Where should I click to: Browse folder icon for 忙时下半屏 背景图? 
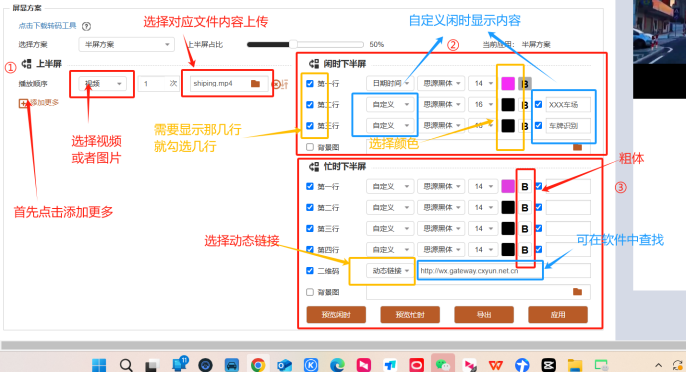pyautogui.click(x=578, y=292)
